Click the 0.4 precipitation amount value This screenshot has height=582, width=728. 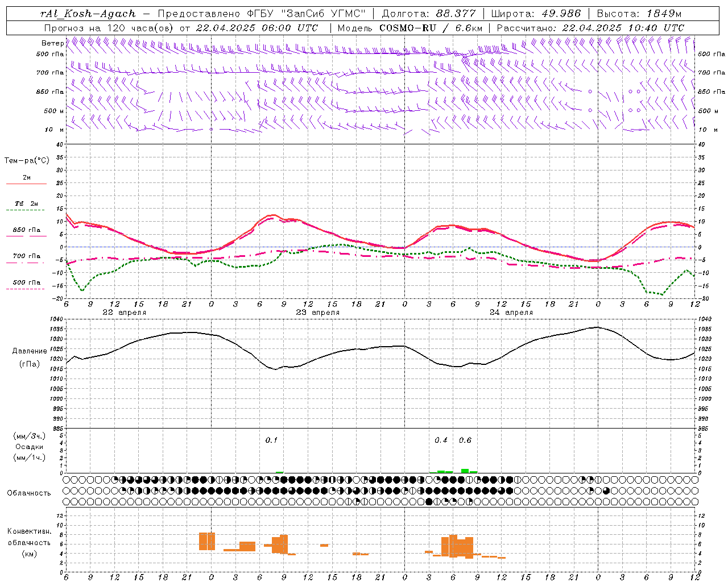(x=441, y=440)
